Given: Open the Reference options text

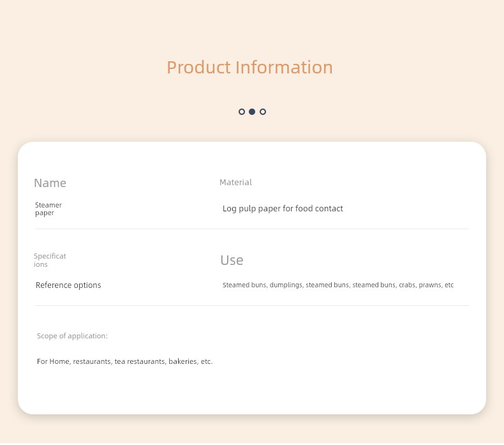Looking at the screenshot, I should click(68, 285).
